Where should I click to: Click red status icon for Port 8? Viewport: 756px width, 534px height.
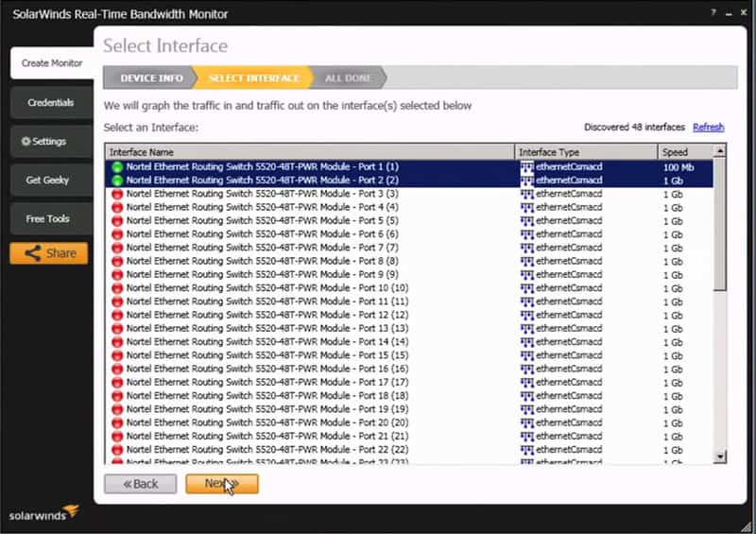[x=117, y=262]
